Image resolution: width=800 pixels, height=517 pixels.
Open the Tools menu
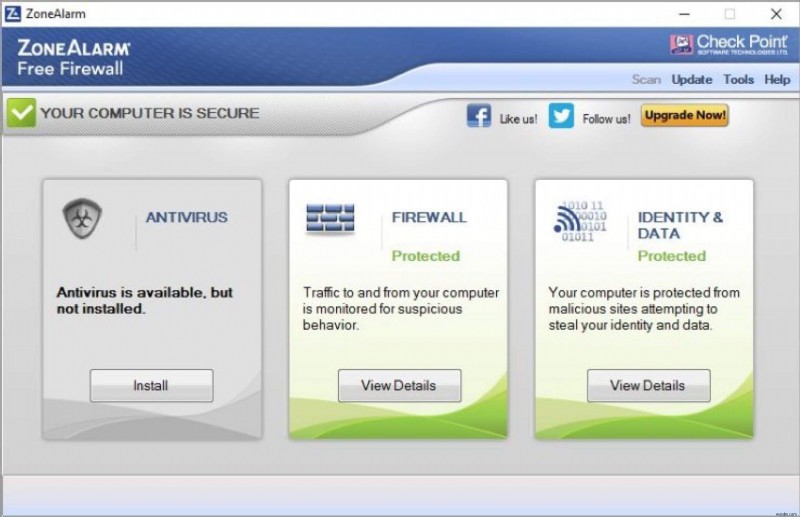(x=738, y=80)
